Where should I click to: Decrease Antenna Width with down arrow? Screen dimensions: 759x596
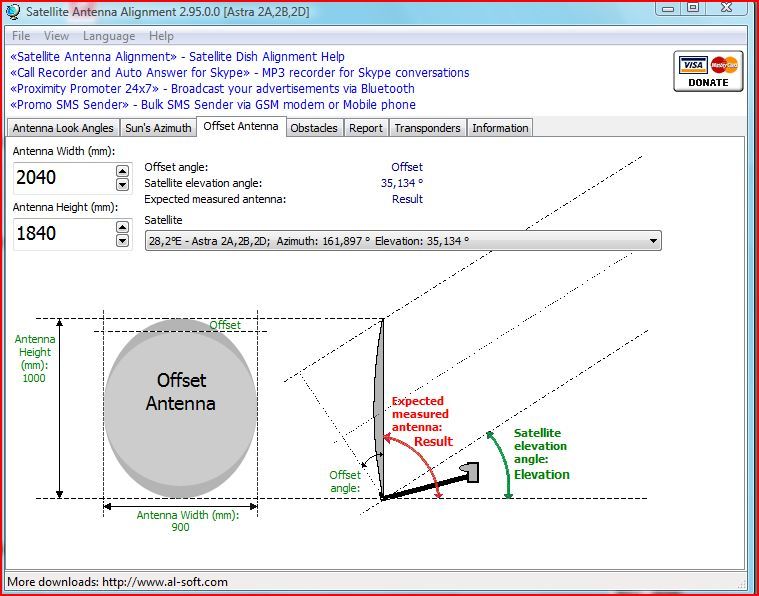122,184
